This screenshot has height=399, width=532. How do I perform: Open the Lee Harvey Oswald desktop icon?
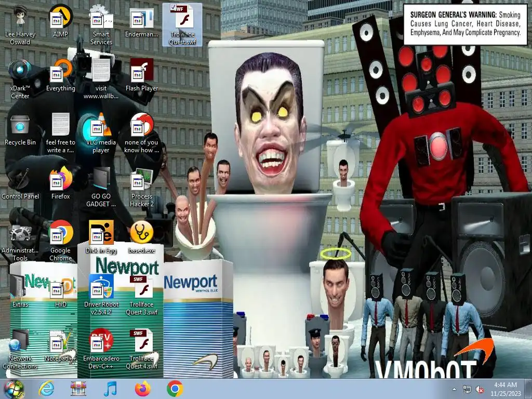tap(20, 25)
